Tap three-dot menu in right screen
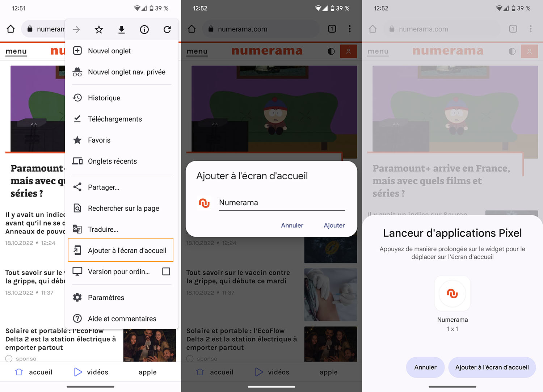Image resolution: width=543 pixels, height=392 pixels. click(530, 29)
